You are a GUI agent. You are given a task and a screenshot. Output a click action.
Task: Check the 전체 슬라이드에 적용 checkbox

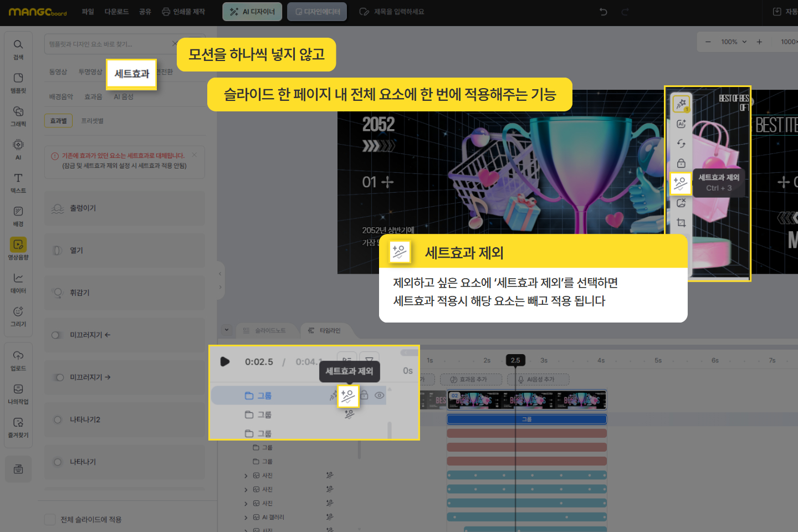tap(50, 519)
